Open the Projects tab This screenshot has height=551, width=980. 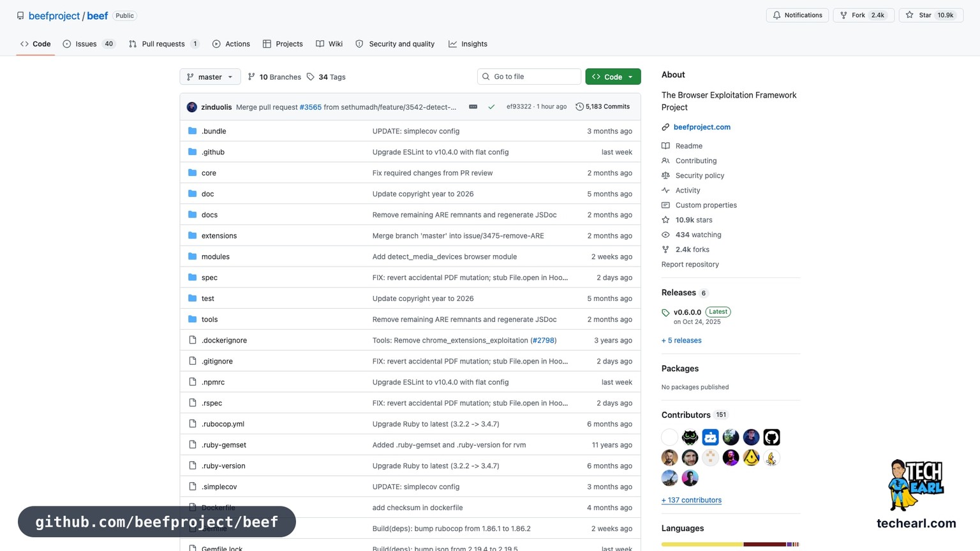pyautogui.click(x=283, y=44)
